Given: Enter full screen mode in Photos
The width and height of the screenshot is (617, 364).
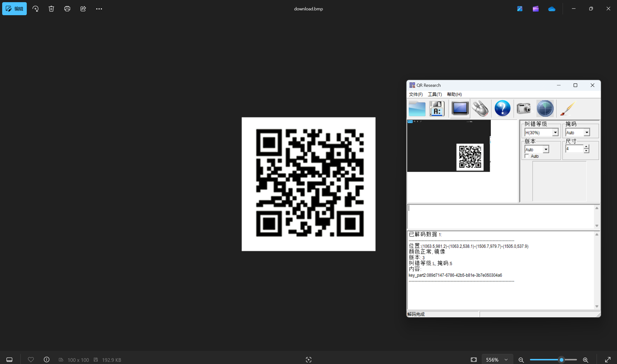Looking at the screenshot, I should pyautogui.click(x=608, y=360).
